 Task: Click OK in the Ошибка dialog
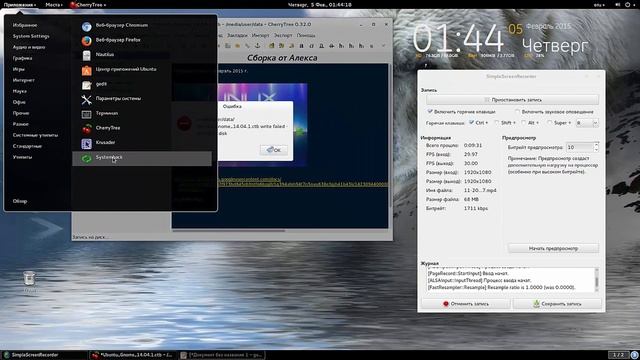point(274,150)
